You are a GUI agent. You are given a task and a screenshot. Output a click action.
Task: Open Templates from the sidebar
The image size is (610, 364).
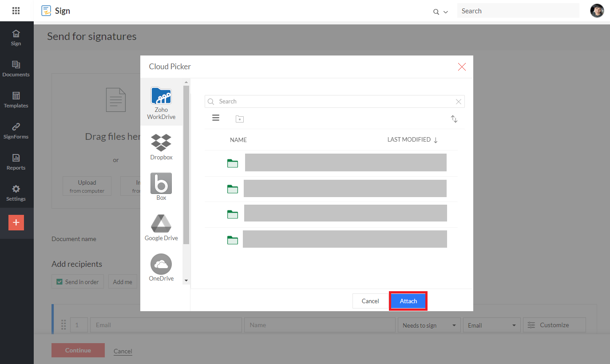(x=16, y=100)
